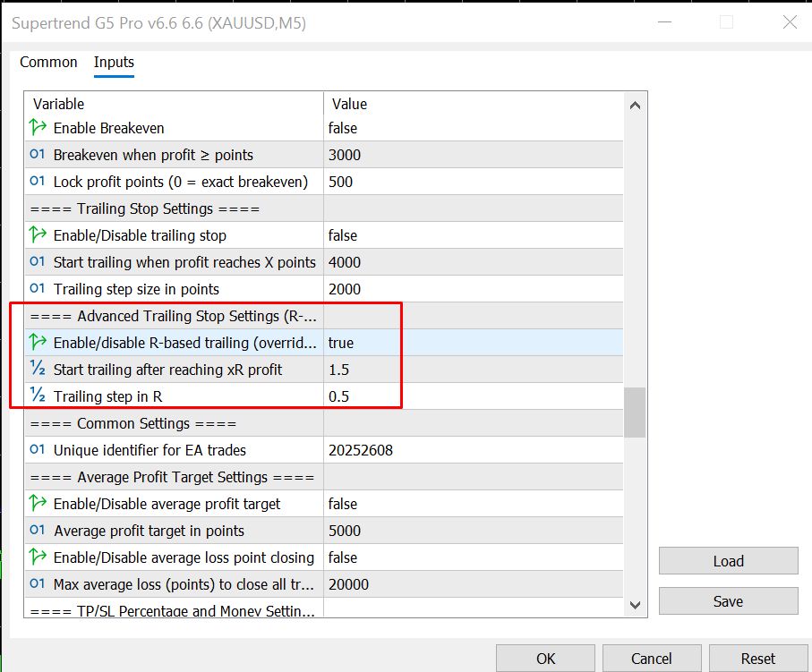Screen dimensions: 812x672
Task: Close the Supertrend G5 Pro dialog
Action: pyautogui.click(x=790, y=22)
